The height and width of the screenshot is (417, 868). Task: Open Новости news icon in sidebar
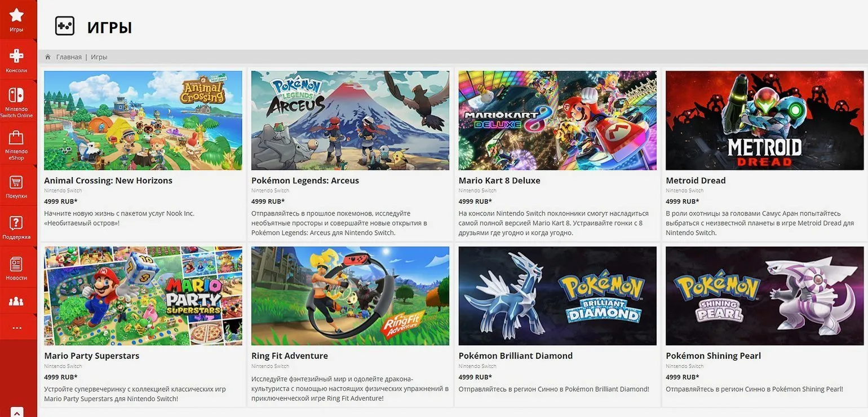pyautogui.click(x=16, y=264)
